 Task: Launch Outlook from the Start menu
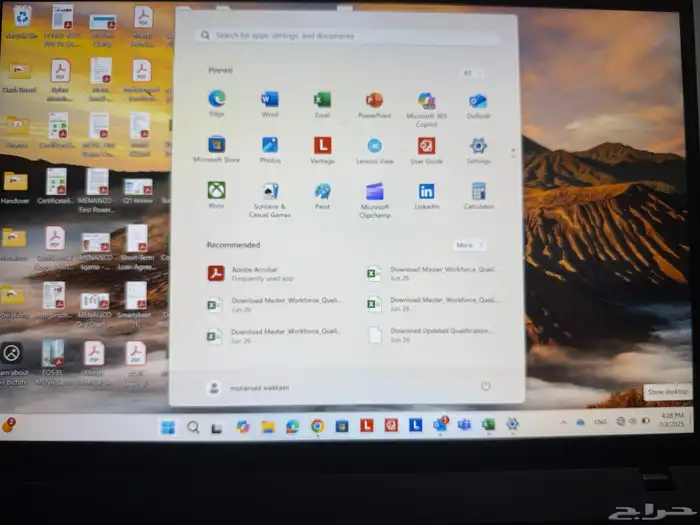click(x=478, y=101)
